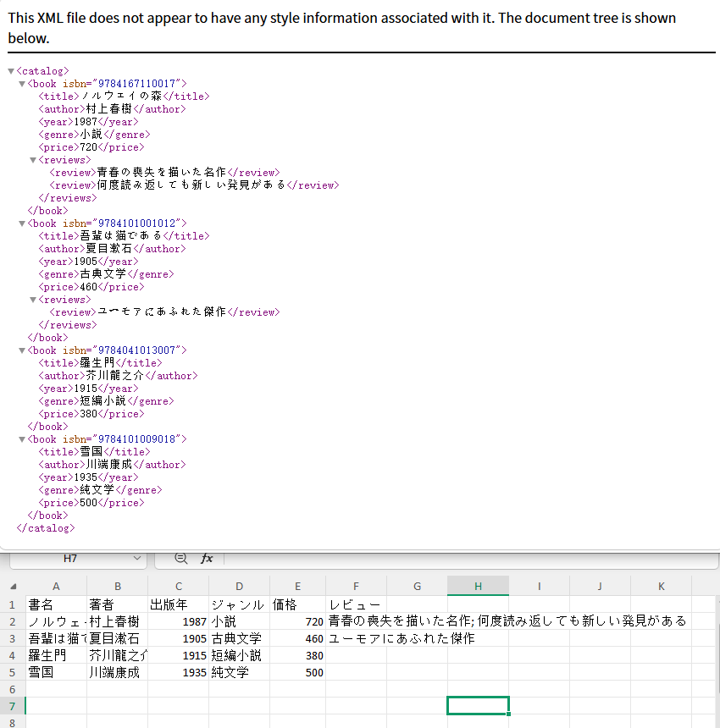Image resolution: width=720 pixels, height=728 pixels.
Task: Click the XML author line 夏目漱石
Action: coord(112,249)
